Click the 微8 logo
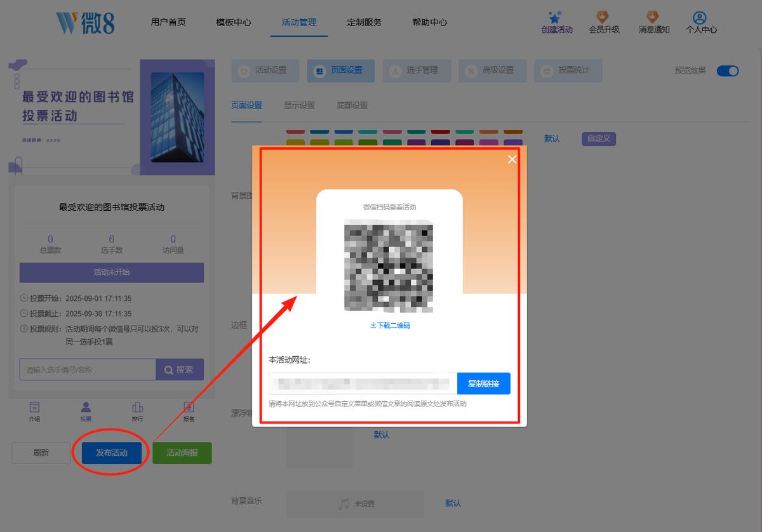Screen dimensions: 762x532 [x=84, y=22]
